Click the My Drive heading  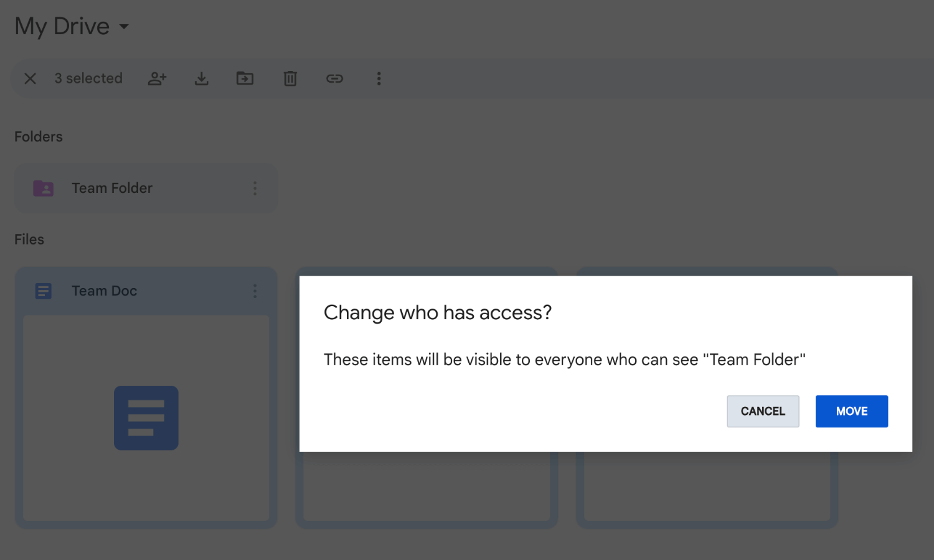pyautogui.click(x=61, y=26)
